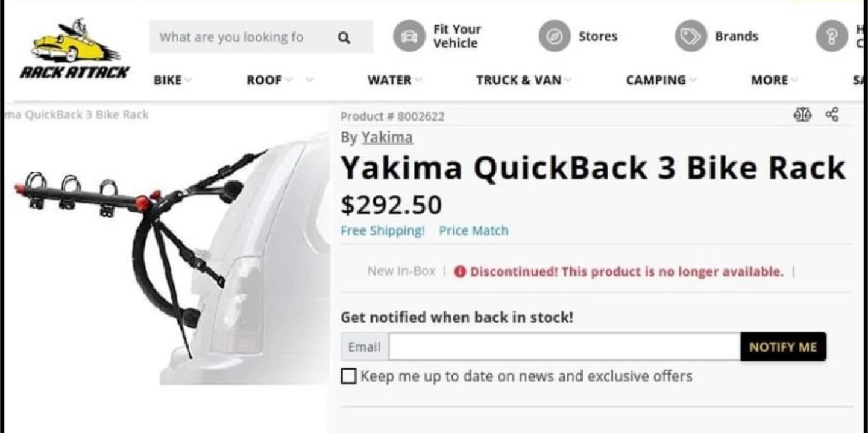Click the Price Match link
Screen dimensions: 868x433
tap(473, 230)
